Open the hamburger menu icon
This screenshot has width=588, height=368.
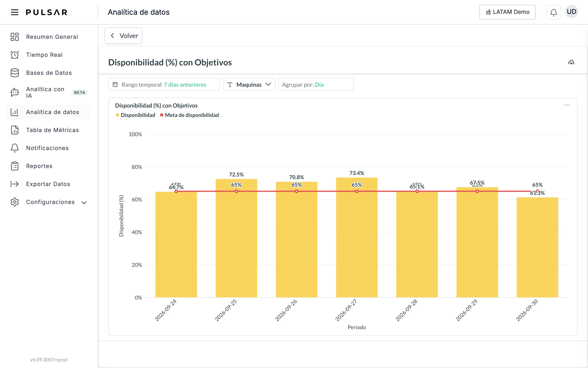[14, 12]
